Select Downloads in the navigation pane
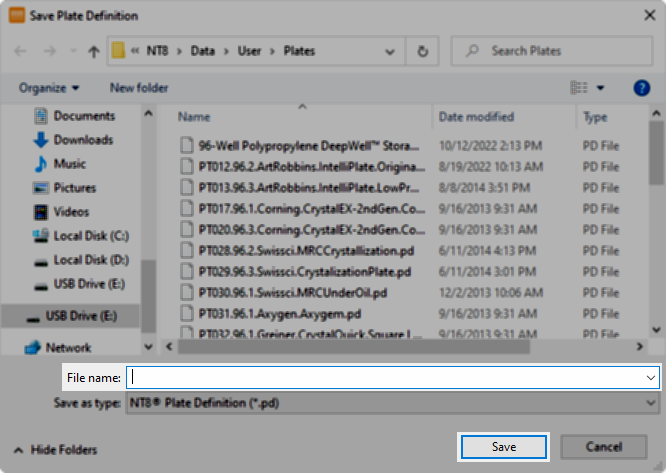This screenshot has width=666, height=473. [x=82, y=140]
